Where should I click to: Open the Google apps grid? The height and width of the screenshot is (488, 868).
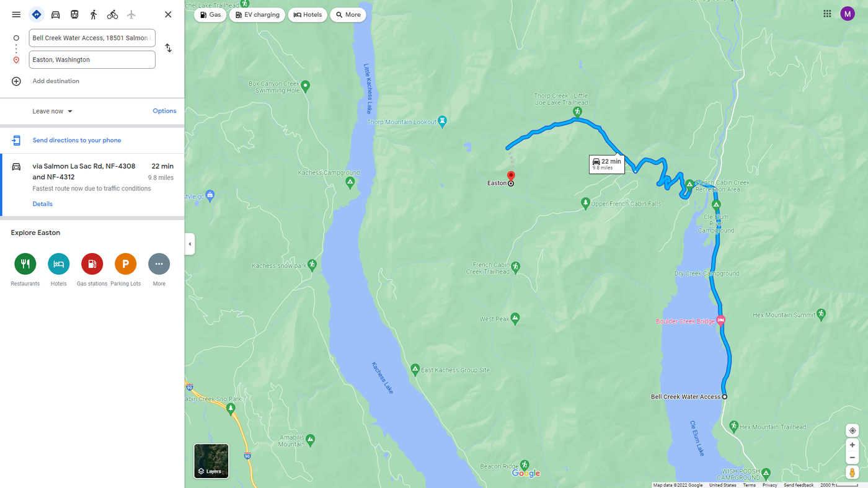(827, 14)
